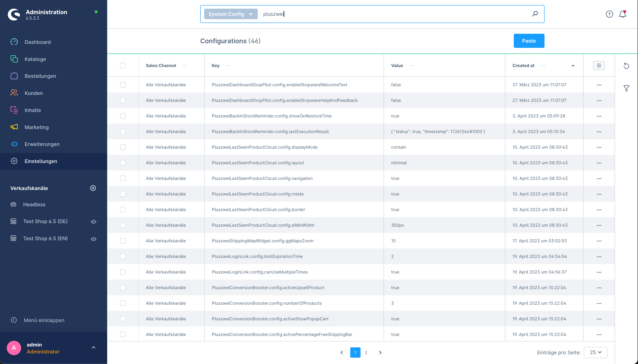Click the column layout toggle icon
638x364 pixels.
pyautogui.click(x=599, y=66)
